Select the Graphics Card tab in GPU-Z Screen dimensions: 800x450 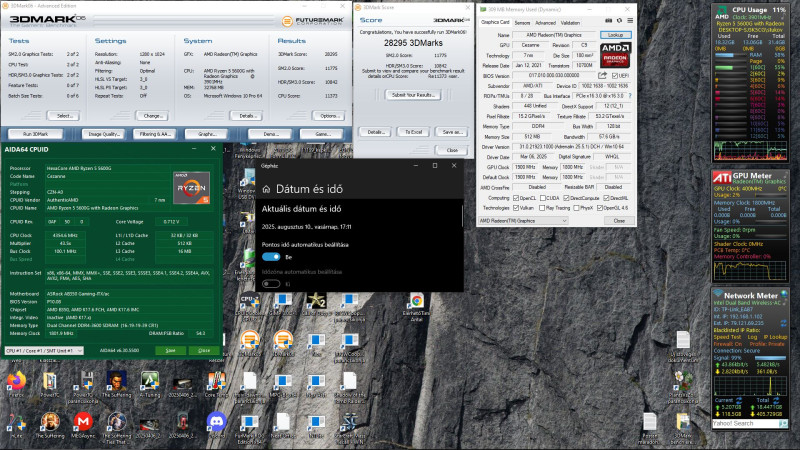point(495,22)
